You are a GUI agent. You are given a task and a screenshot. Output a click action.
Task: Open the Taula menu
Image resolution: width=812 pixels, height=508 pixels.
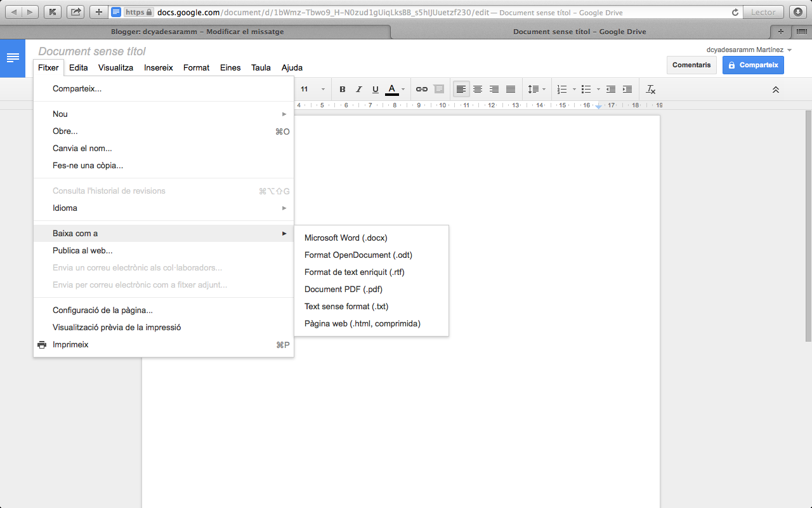pos(261,67)
